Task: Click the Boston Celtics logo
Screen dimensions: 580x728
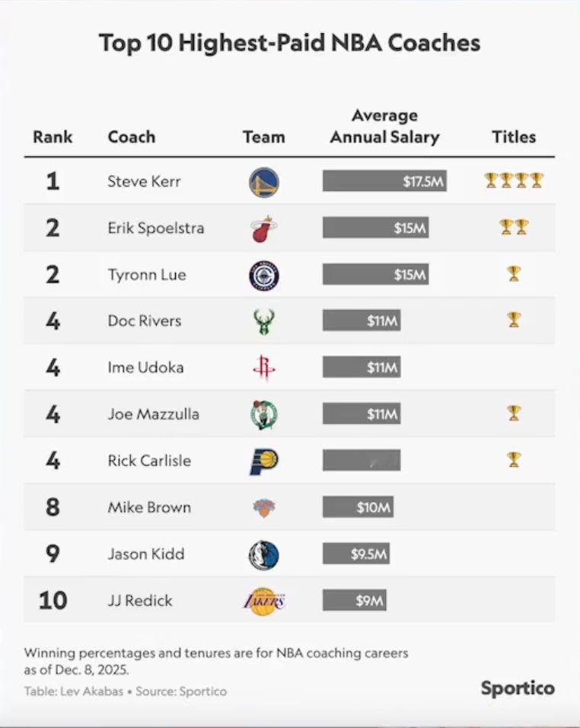Action: [x=263, y=414]
